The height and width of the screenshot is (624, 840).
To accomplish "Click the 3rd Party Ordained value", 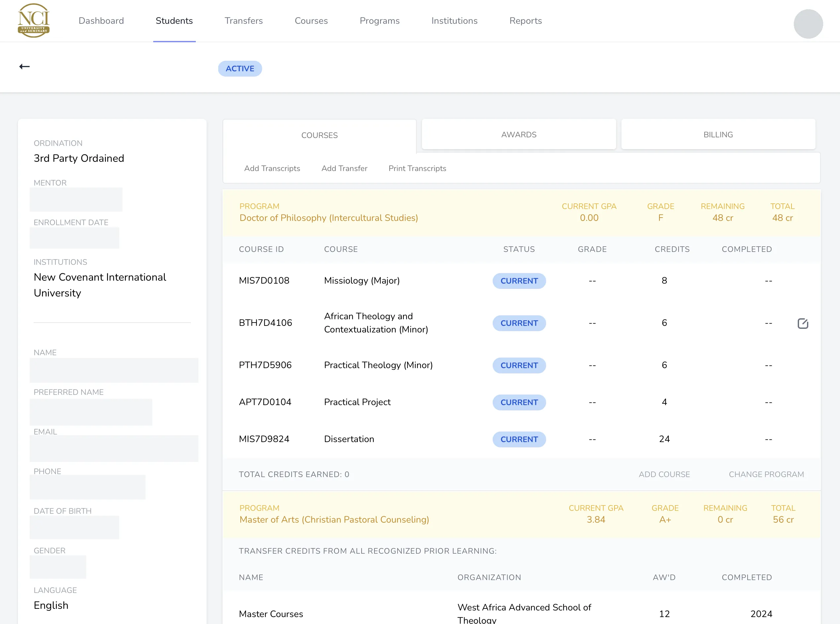I will 79,158.
